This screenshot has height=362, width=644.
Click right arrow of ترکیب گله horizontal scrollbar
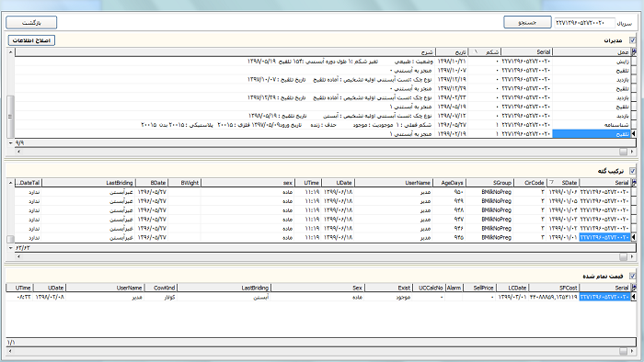click(x=633, y=256)
